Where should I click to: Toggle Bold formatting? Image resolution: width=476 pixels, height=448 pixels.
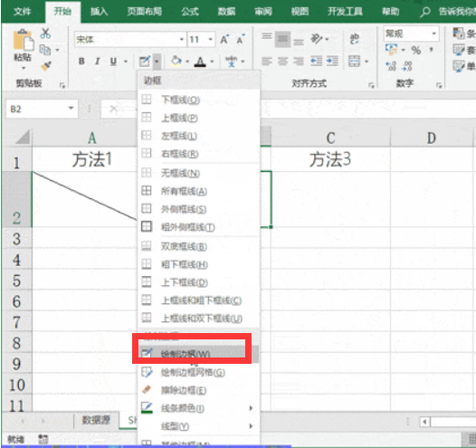[x=81, y=62]
